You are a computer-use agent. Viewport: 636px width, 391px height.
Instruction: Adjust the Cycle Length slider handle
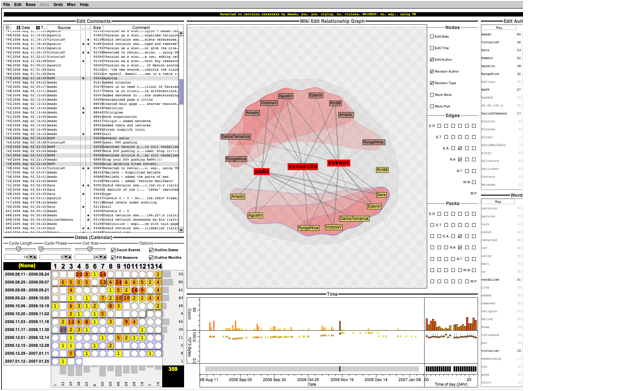click(x=18, y=249)
